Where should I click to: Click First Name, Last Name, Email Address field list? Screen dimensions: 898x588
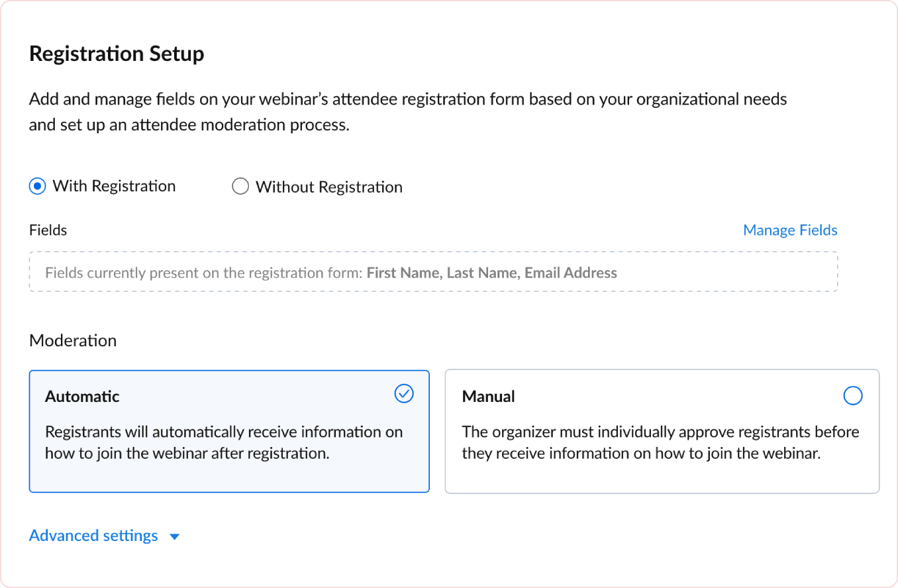coord(492,272)
